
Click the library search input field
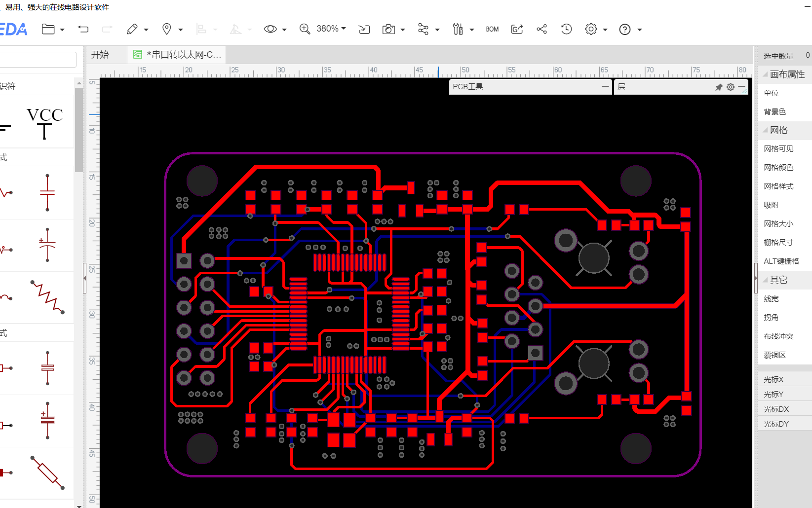pos(38,60)
